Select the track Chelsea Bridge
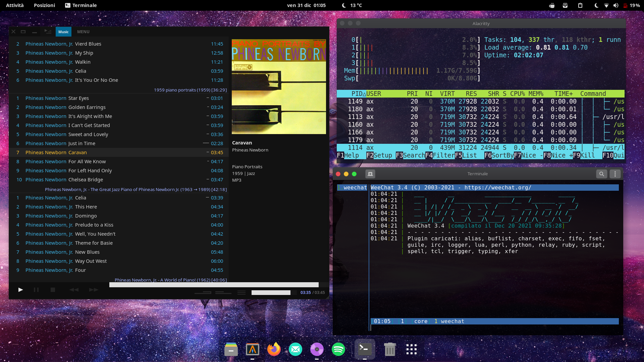This screenshot has height=362, width=644. (119, 180)
